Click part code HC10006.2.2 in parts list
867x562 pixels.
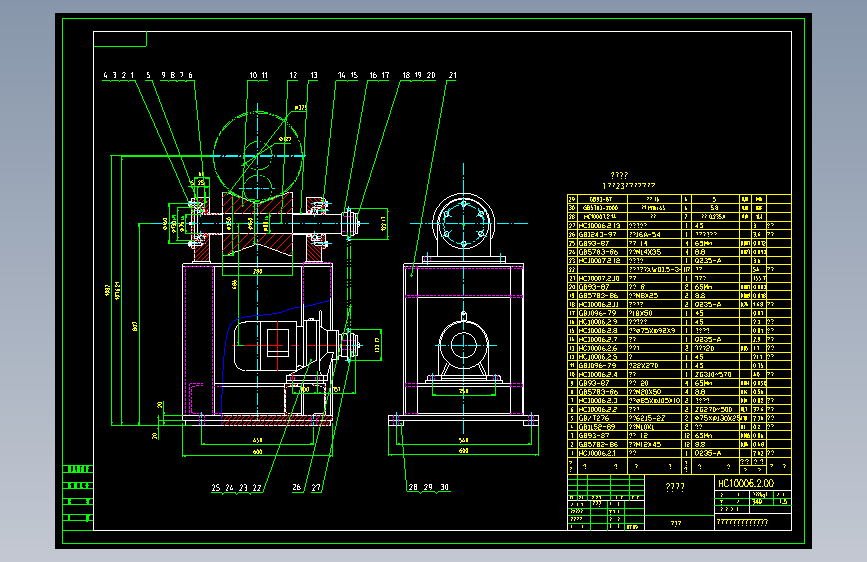(x=598, y=409)
